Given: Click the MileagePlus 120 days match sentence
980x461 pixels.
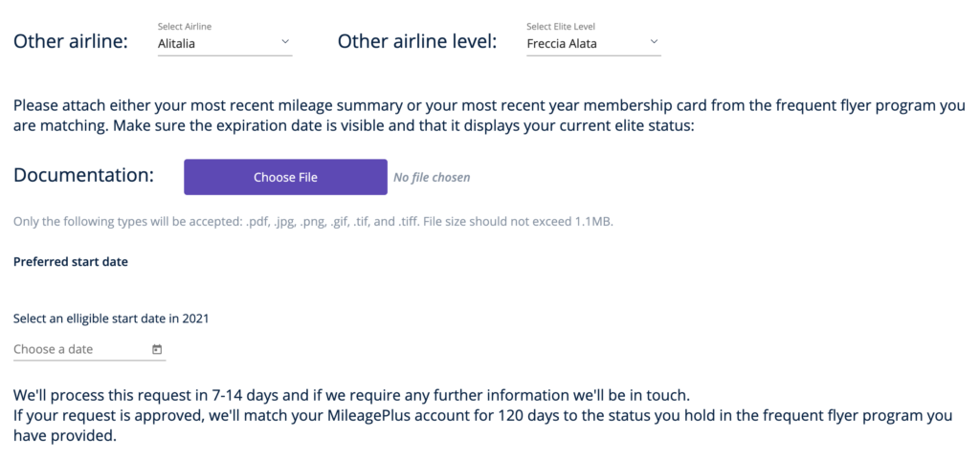Looking at the screenshot, I should point(482,425).
